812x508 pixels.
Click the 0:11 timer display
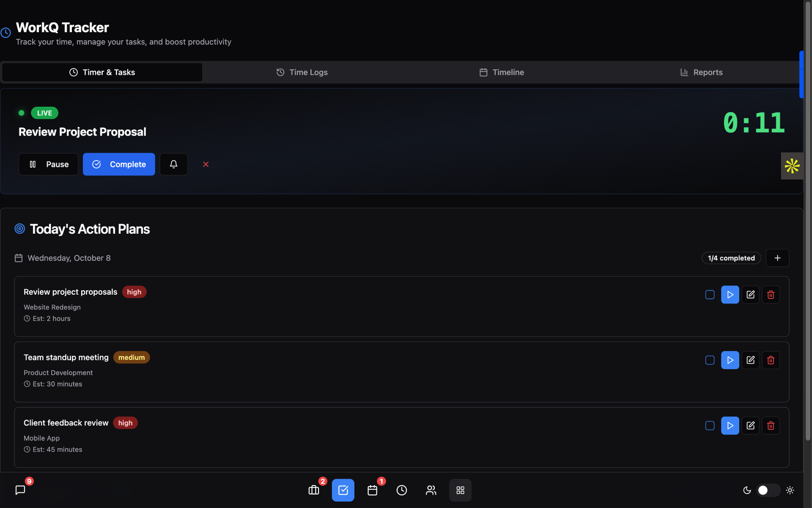[x=754, y=123]
